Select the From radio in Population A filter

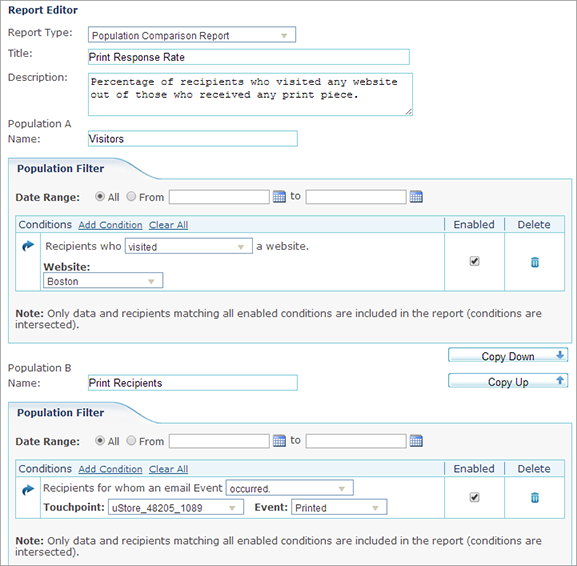click(x=131, y=197)
